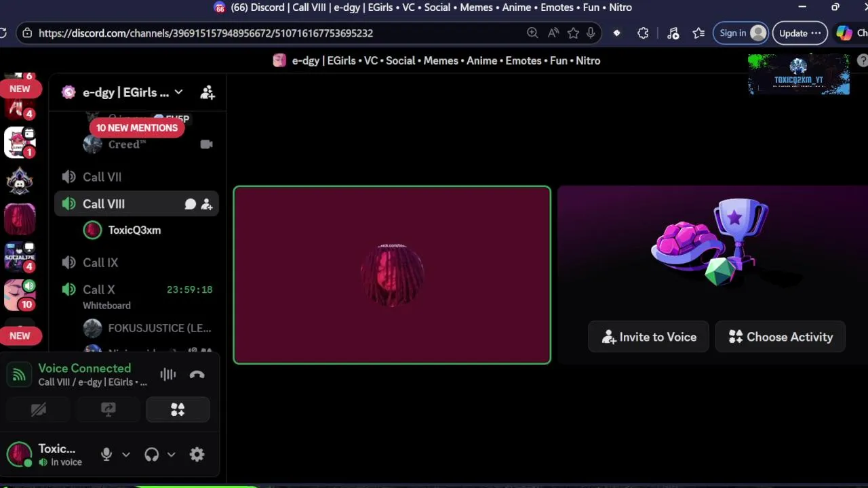The width and height of the screenshot is (868, 488).
Task: Click the diamond tag icon in toolbar
Action: tap(616, 33)
